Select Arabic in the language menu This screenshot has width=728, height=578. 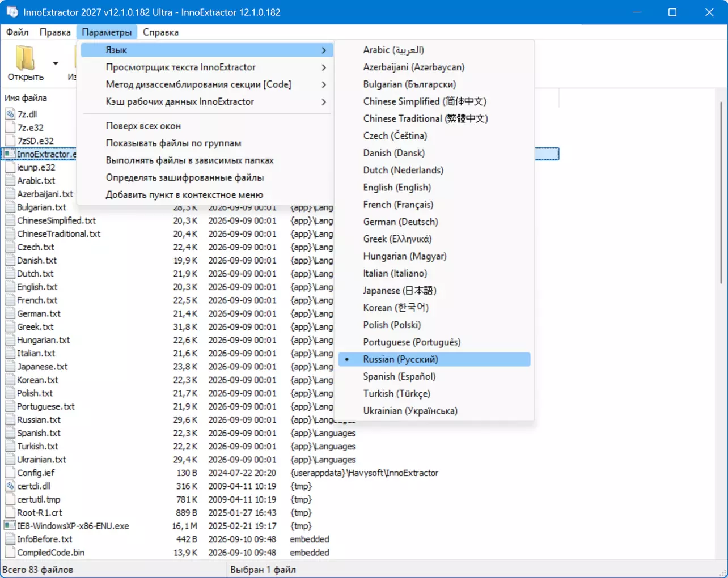[x=434, y=50]
